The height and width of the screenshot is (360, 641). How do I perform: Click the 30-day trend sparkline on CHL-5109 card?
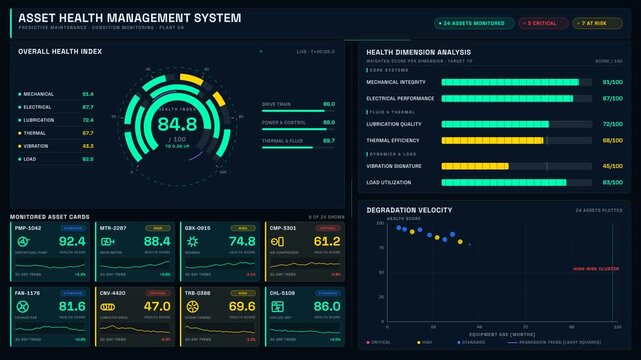pyautogui.click(x=305, y=329)
